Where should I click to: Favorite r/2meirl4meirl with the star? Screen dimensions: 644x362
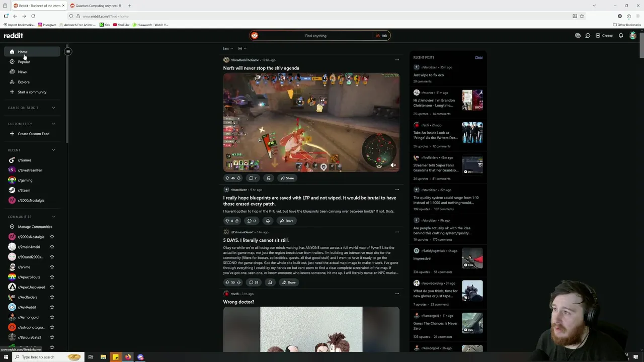(x=52, y=247)
